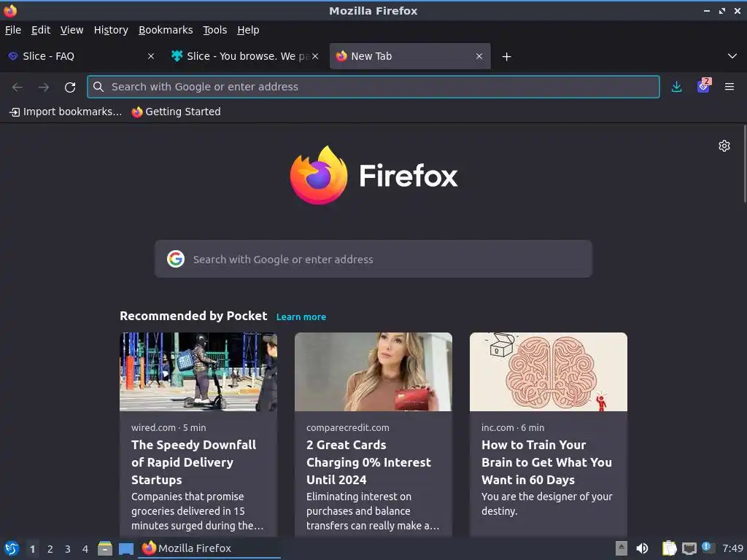The width and height of the screenshot is (747, 560).
Task: Focus the new tab page search box
Action: point(373,259)
